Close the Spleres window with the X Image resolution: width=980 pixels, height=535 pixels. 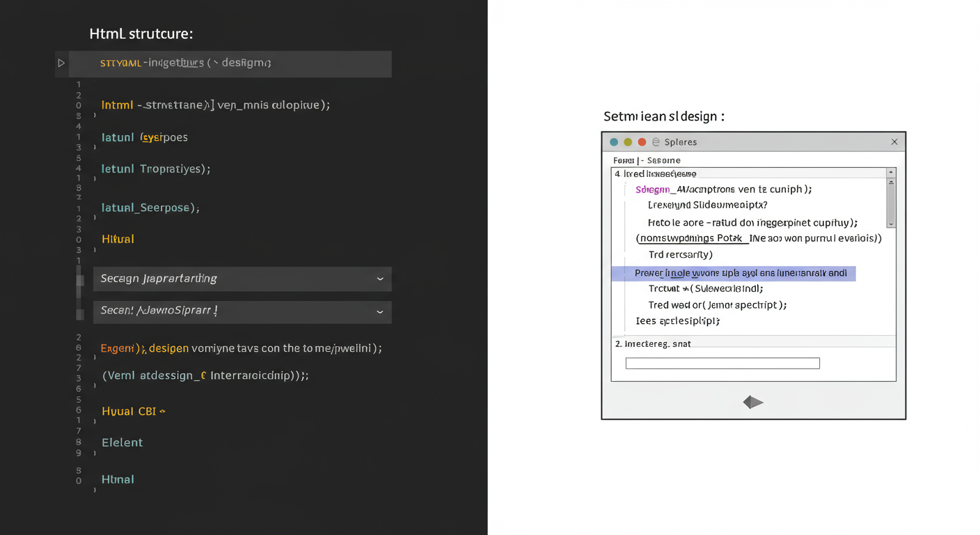click(894, 142)
